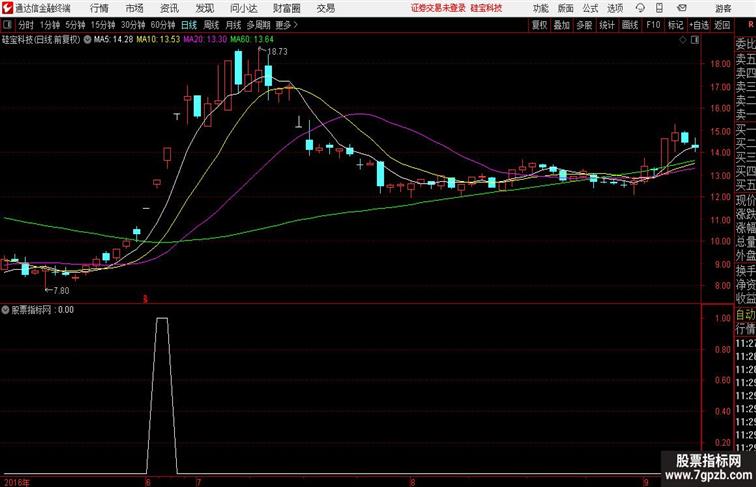Open 多周期 multi-period view
The height and width of the screenshot is (487, 756).
(258, 25)
